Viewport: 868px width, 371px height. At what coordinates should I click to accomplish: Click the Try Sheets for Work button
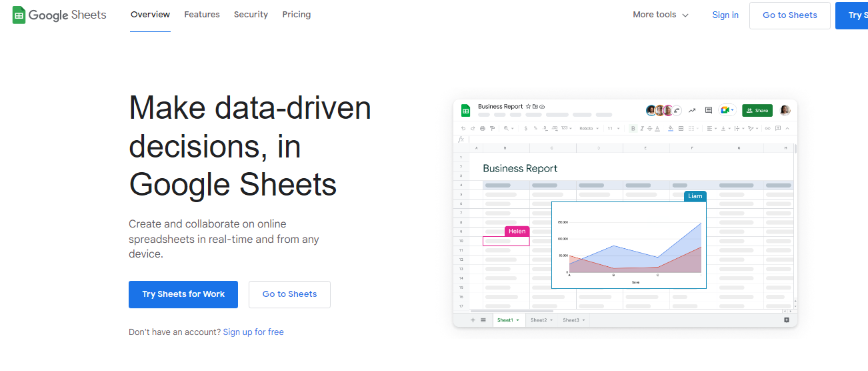coord(183,294)
